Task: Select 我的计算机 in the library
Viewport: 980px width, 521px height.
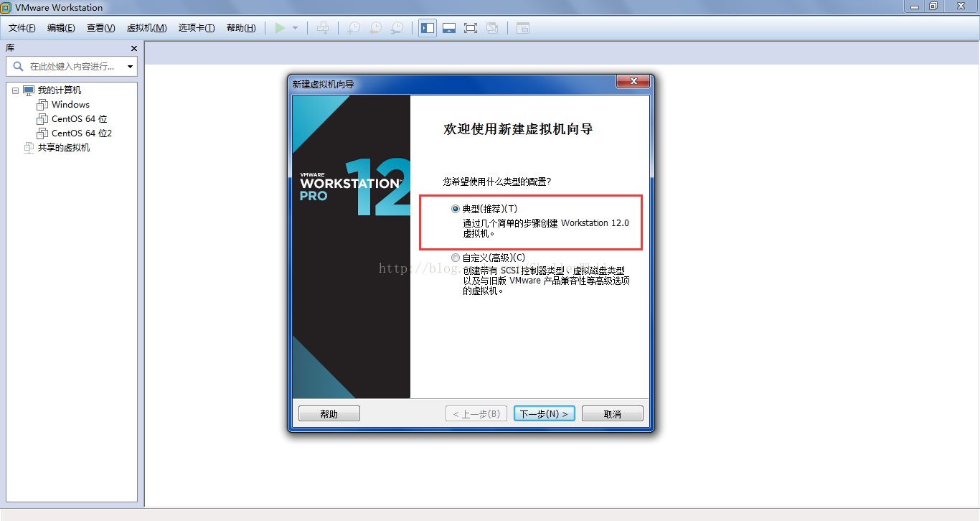Action: (x=60, y=90)
